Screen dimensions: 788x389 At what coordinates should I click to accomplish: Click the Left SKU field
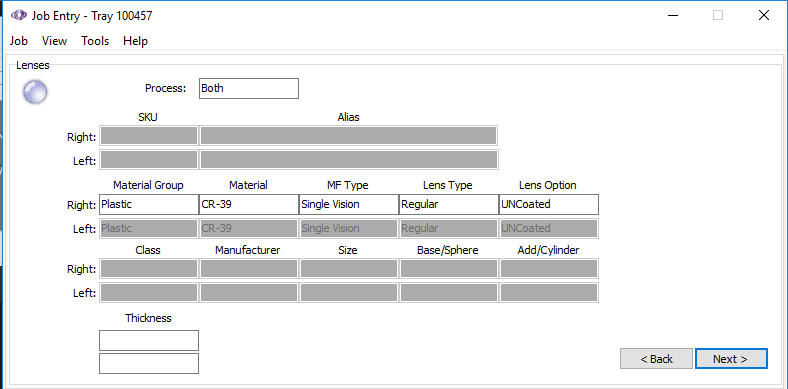[149, 159]
